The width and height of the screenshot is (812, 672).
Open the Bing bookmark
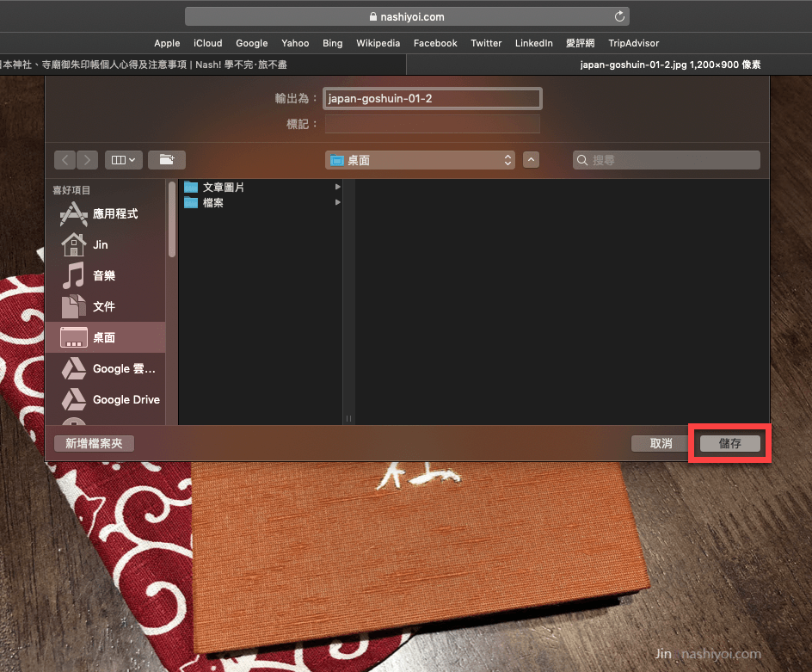pos(333,43)
